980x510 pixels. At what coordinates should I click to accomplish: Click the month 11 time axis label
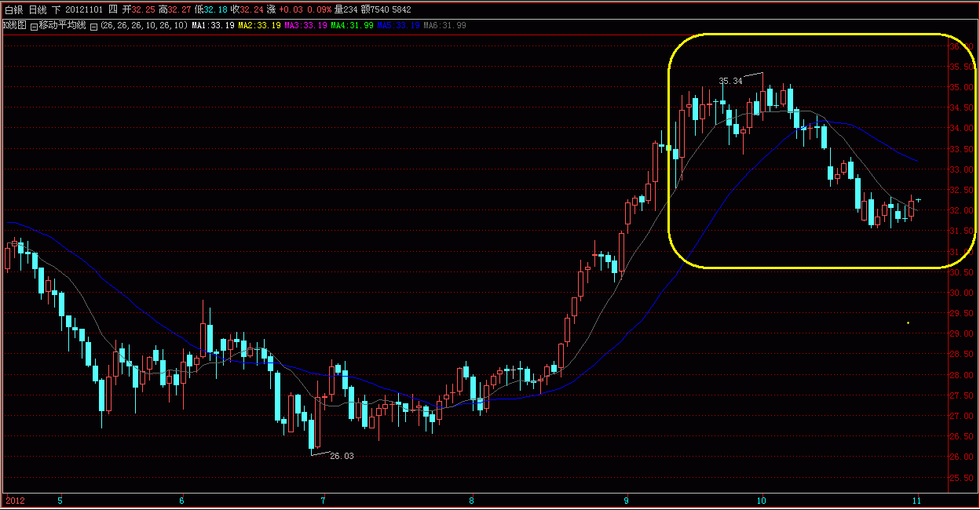(x=916, y=500)
